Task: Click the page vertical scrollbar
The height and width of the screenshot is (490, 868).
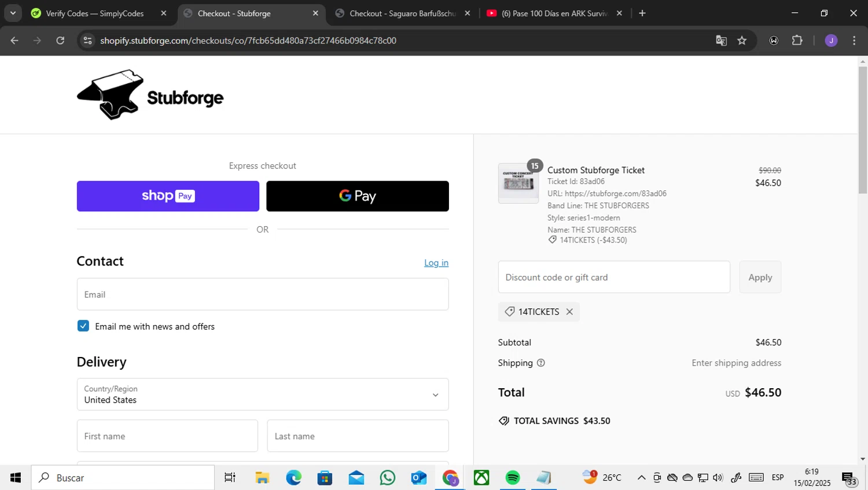Action: click(x=863, y=130)
